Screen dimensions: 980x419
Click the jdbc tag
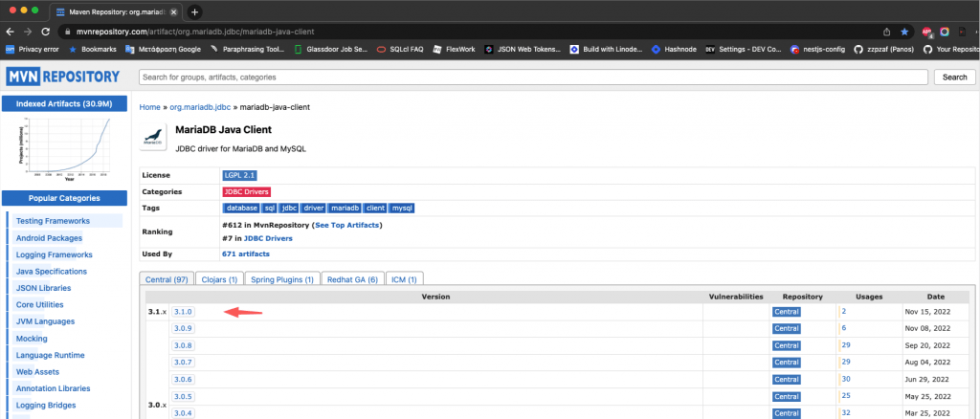pyautogui.click(x=289, y=208)
